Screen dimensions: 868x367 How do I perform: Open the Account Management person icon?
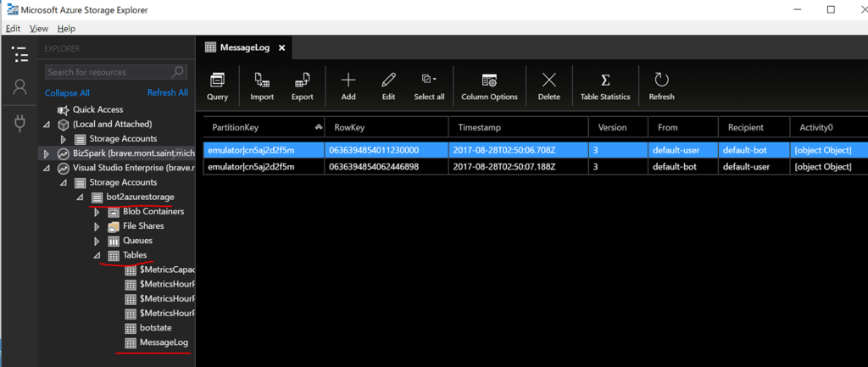click(19, 87)
